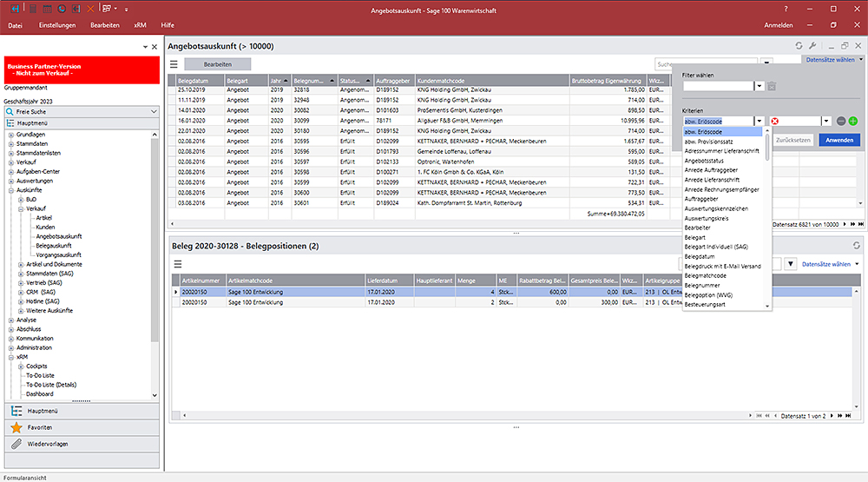Click the Favoriten star icon
The height and width of the screenshot is (482, 868).
pos(16,427)
